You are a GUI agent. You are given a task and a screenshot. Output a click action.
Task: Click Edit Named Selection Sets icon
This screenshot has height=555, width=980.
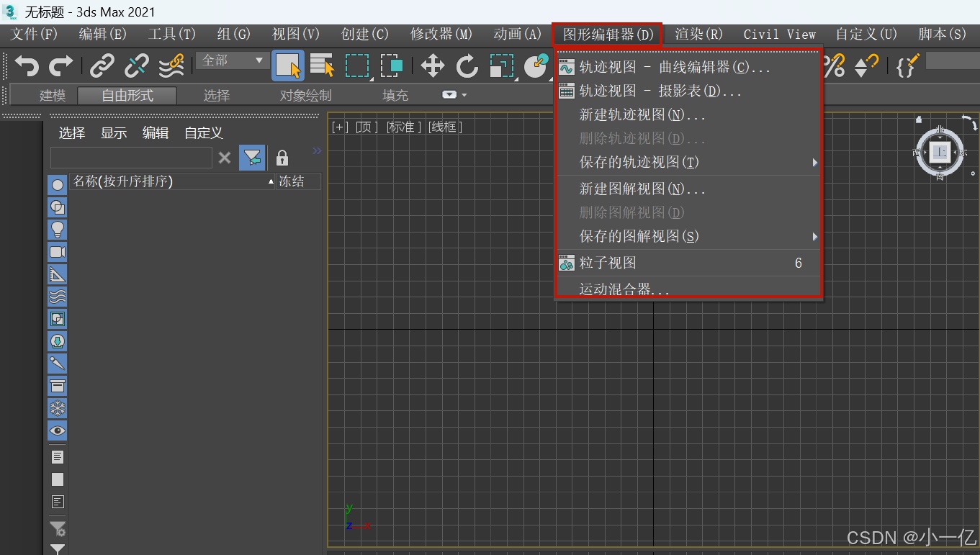tap(907, 66)
